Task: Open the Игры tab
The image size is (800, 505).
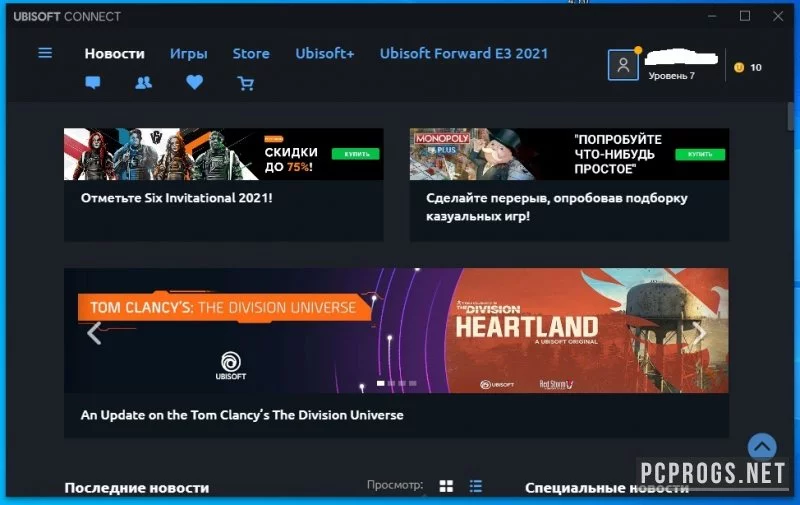Action: click(189, 54)
